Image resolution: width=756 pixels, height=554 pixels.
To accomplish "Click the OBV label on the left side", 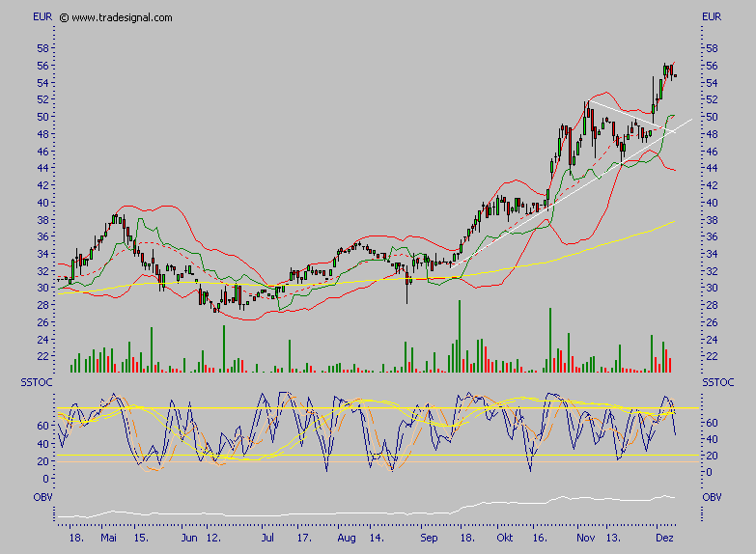I will pos(42,497).
